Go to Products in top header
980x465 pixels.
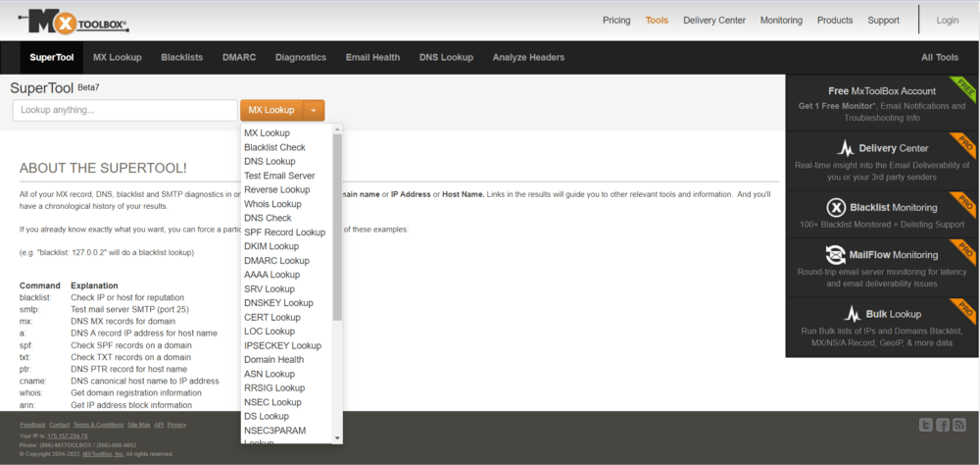pos(835,20)
